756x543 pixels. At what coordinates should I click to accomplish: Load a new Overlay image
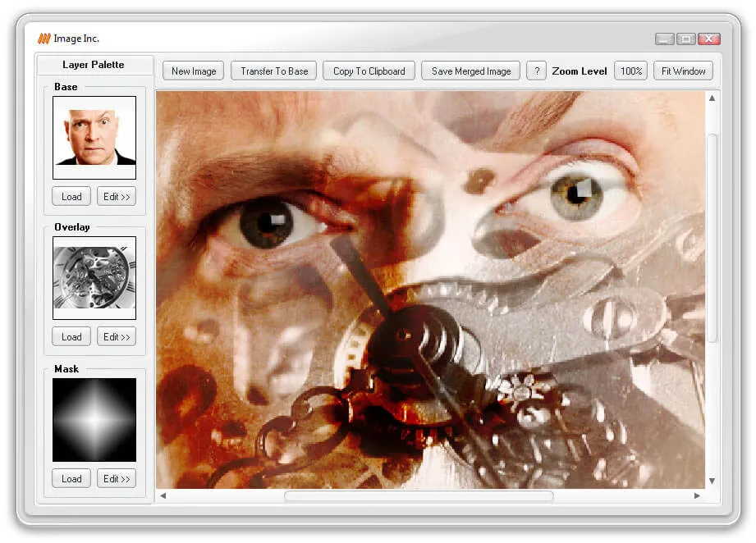click(71, 336)
